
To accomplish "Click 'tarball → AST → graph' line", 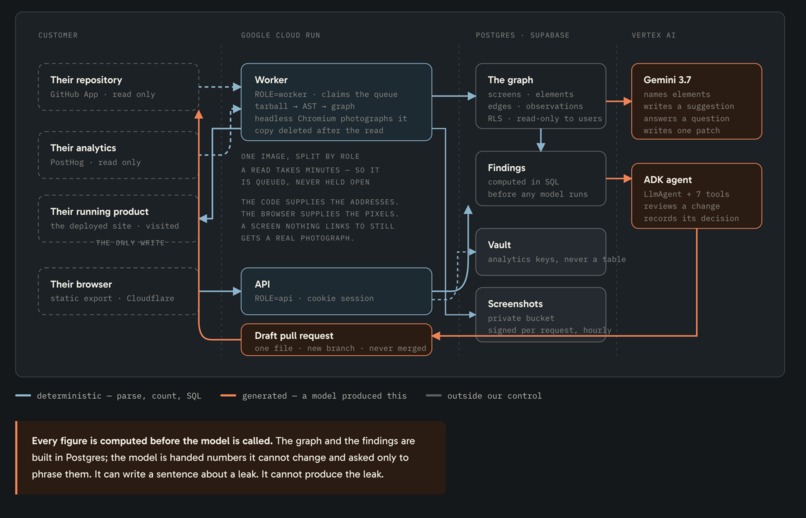I will [x=305, y=106].
